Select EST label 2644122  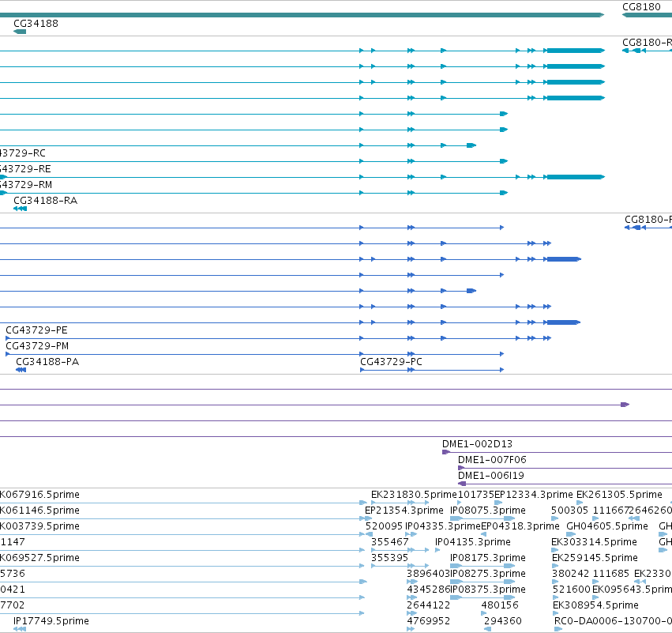click(428, 605)
